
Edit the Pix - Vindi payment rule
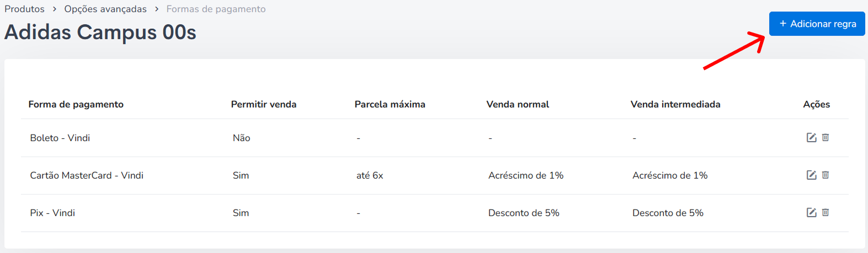(811, 213)
